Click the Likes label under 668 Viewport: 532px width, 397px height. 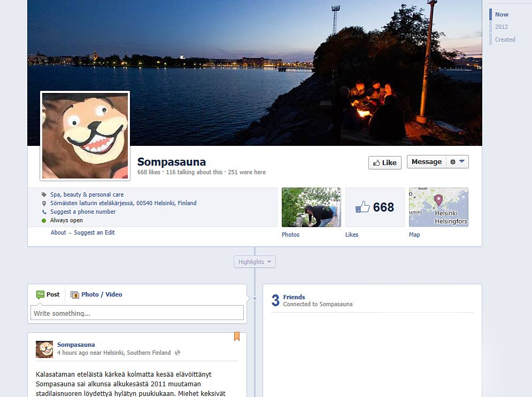click(x=352, y=235)
